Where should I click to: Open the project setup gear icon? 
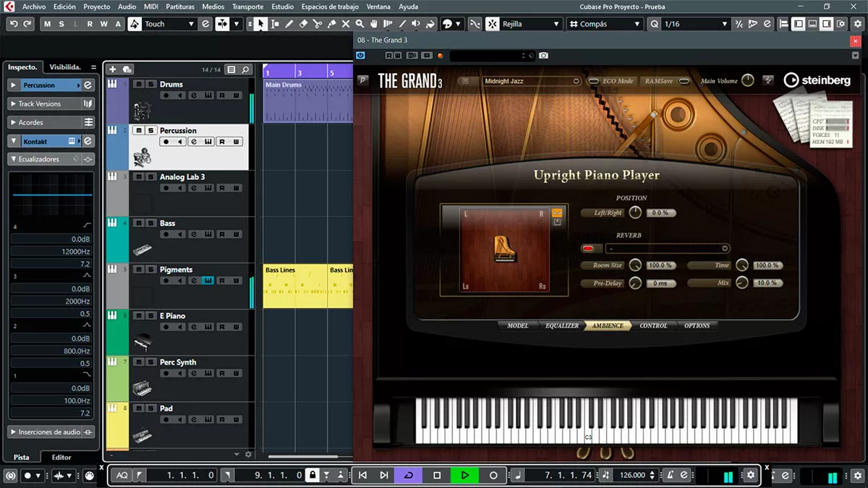(x=857, y=24)
